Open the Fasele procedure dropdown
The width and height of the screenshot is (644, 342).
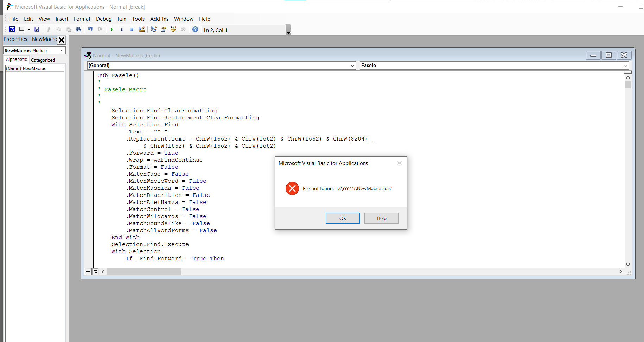pos(494,66)
